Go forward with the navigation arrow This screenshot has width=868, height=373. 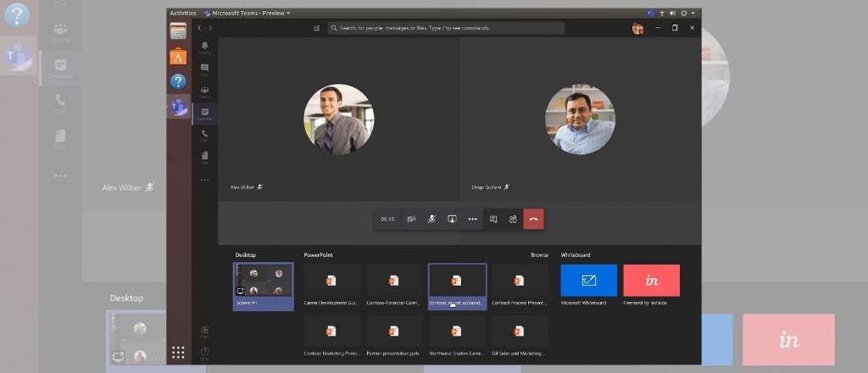point(210,28)
